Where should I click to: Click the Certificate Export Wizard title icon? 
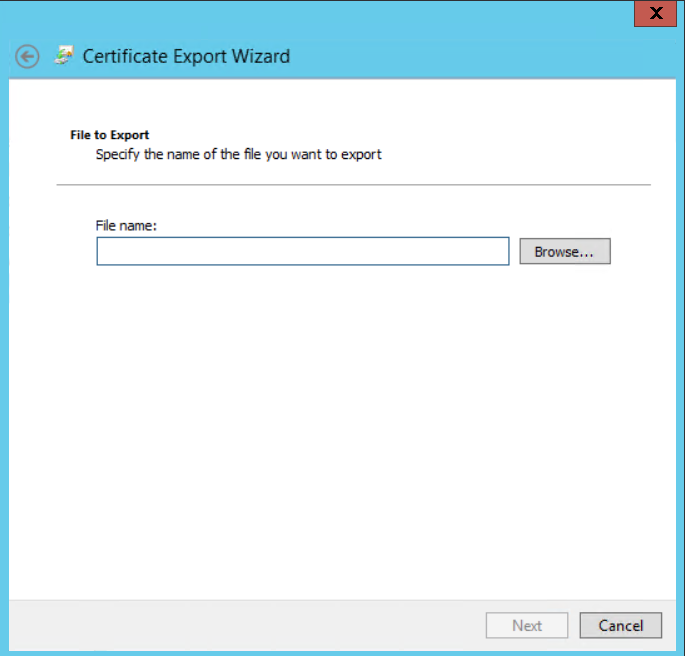coord(64,55)
